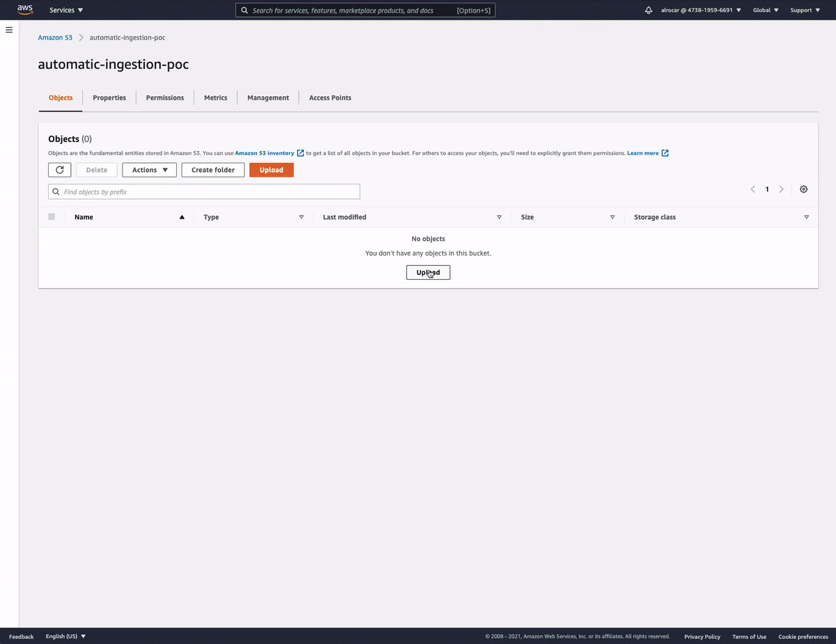Toggle the select all objects checkbox
836x644 pixels.
(52, 217)
